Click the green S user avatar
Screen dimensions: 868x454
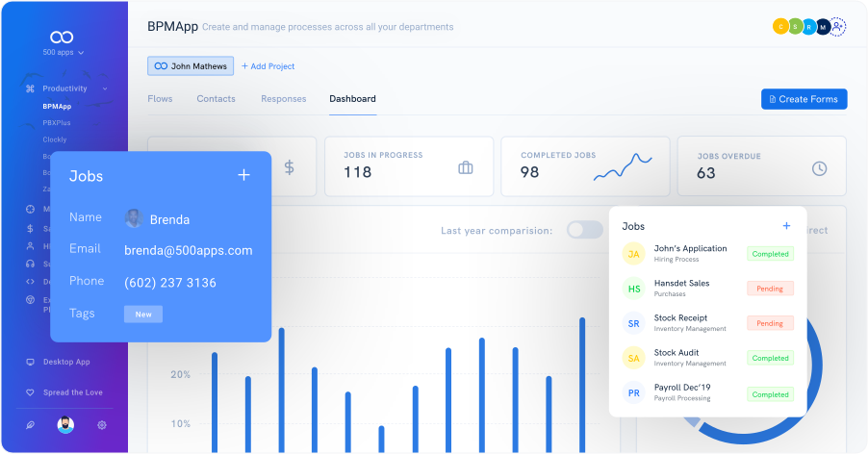796,27
